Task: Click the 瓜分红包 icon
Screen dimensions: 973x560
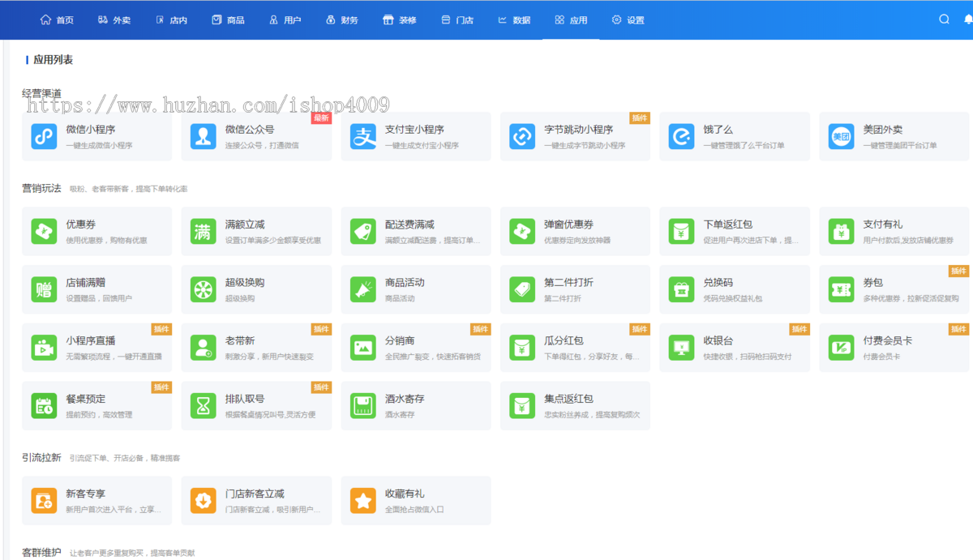Action: pyautogui.click(x=522, y=348)
